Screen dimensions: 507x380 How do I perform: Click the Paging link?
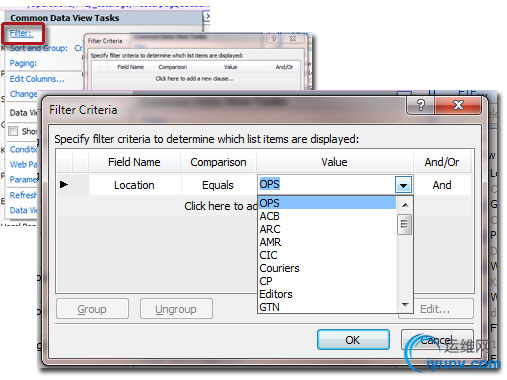pos(23,63)
